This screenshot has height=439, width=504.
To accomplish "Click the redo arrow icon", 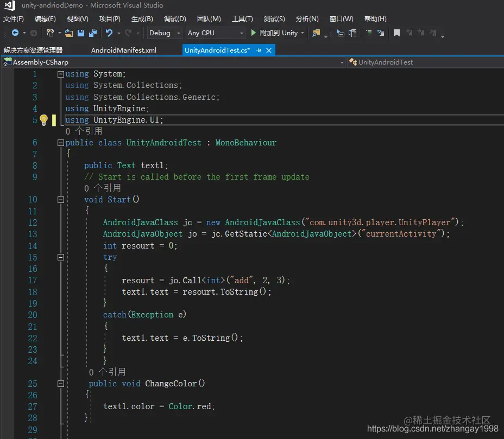I will click(128, 33).
